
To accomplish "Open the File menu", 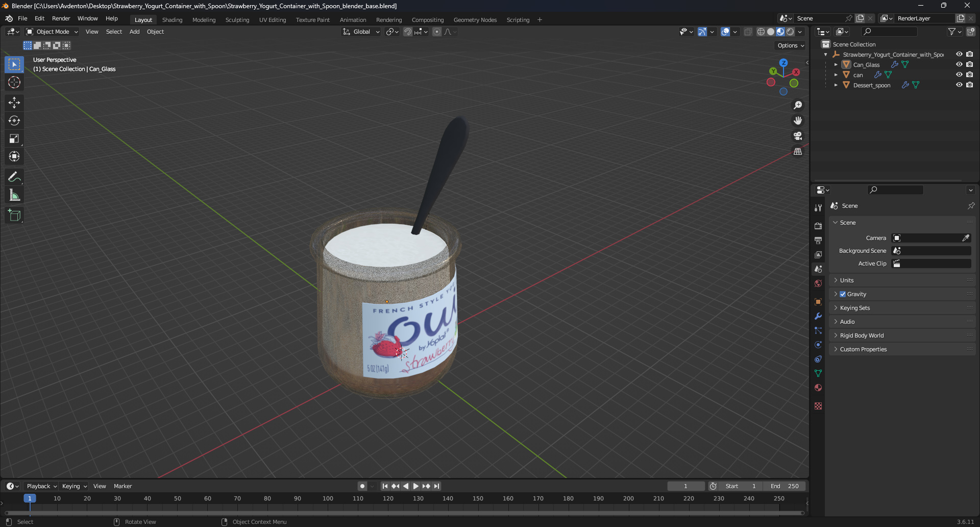I will tap(22, 18).
